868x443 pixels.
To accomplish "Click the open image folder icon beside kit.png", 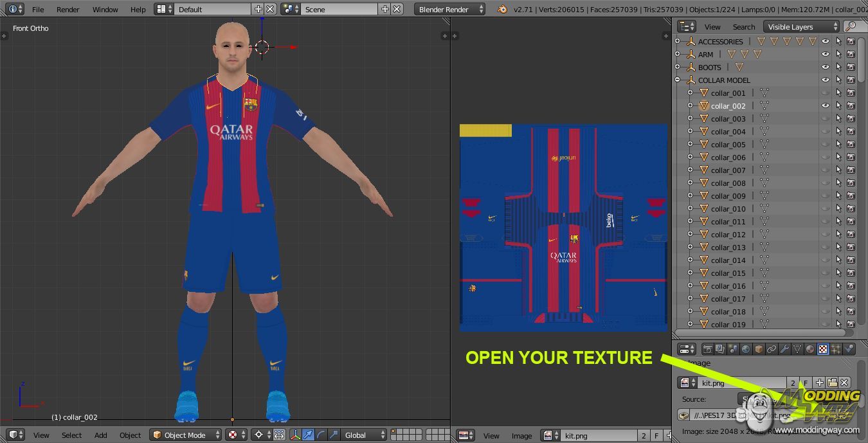I will coord(832,383).
